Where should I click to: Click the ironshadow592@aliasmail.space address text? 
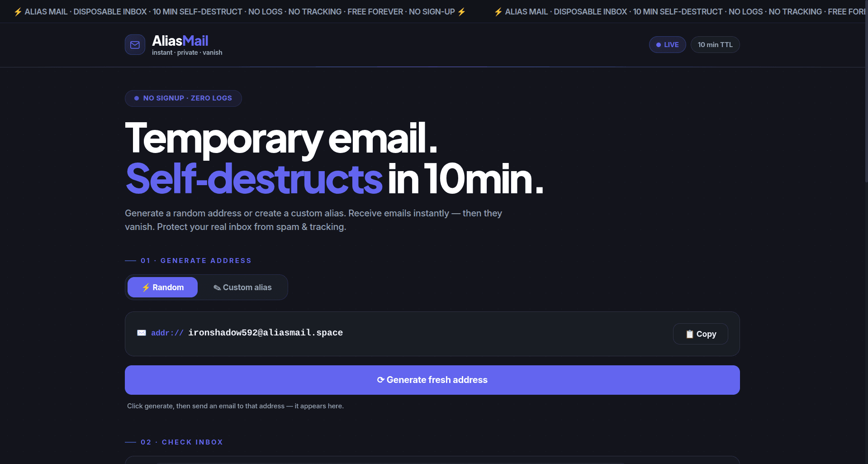[265, 333]
